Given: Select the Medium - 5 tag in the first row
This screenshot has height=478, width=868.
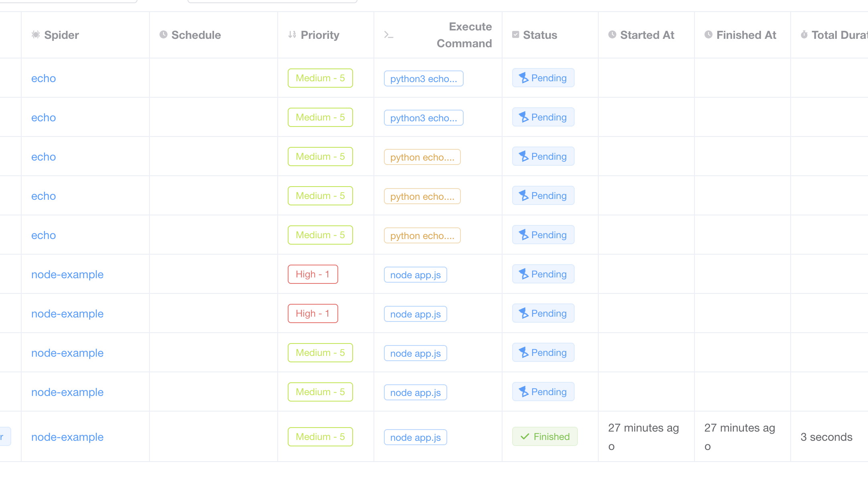Looking at the screenshot, I should pos(320,78).
